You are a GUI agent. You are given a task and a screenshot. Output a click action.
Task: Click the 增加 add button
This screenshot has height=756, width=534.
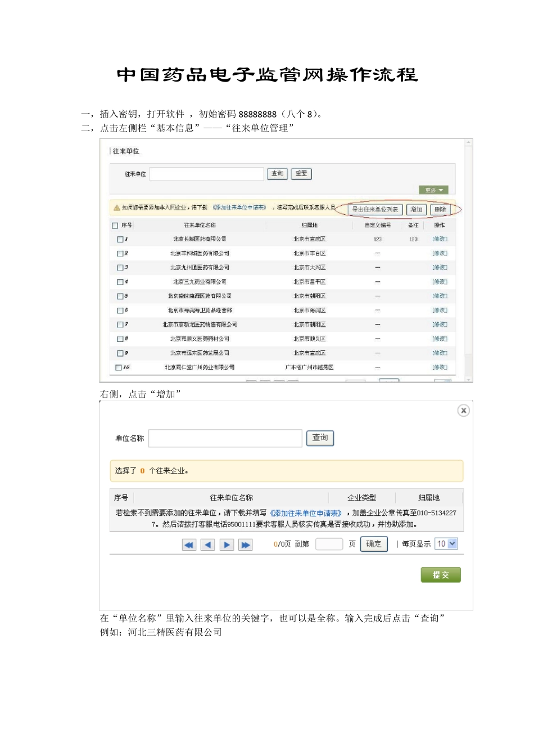417,210
